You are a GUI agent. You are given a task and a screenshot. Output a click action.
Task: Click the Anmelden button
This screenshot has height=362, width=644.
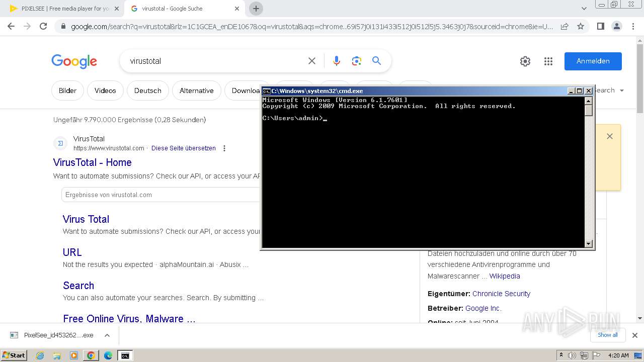pyautogui.click(x=593, y=61)
